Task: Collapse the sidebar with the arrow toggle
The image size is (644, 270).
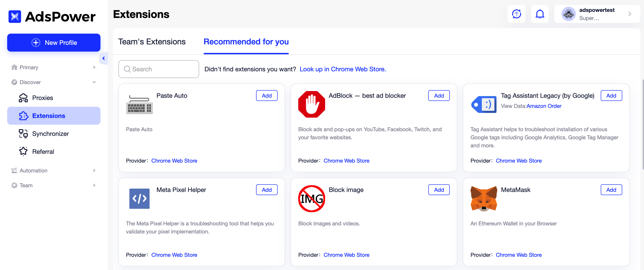Action: 104,58
